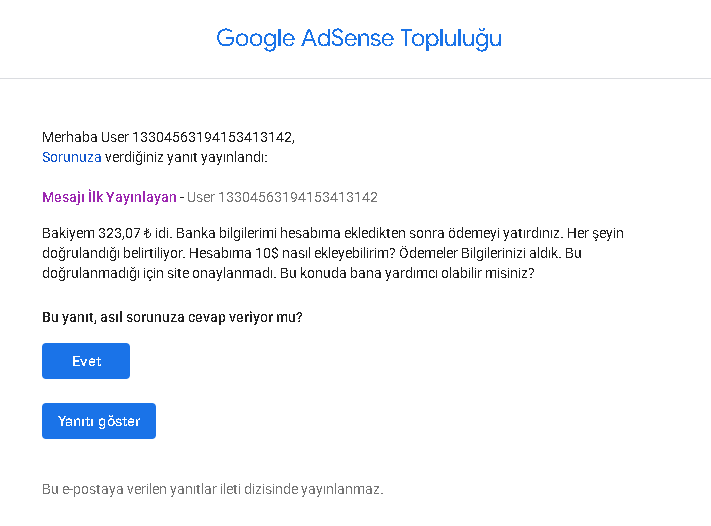Viewport: 711px width, 526px height.
Task: Click the text verdiğiniz yanıt yayınlandı
Action: coord(186,157)
